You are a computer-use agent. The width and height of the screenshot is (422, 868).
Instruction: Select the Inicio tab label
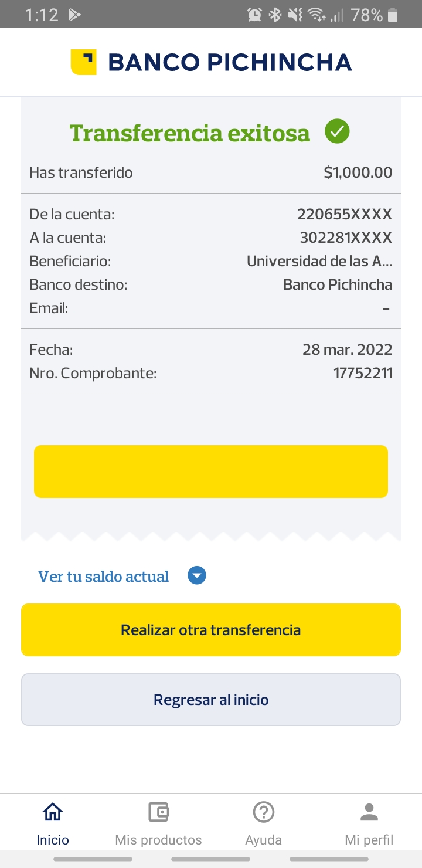coord(53,840)
